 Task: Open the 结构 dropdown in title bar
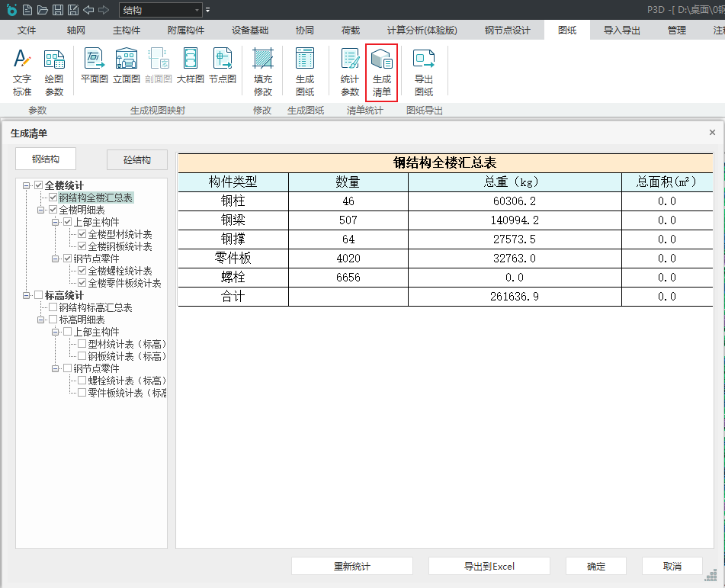197,10
